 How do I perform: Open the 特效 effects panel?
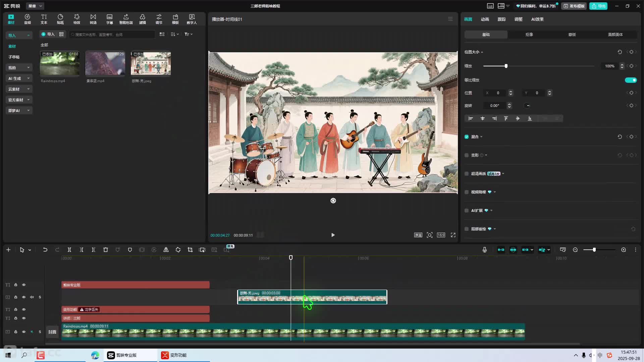(77, 19)
